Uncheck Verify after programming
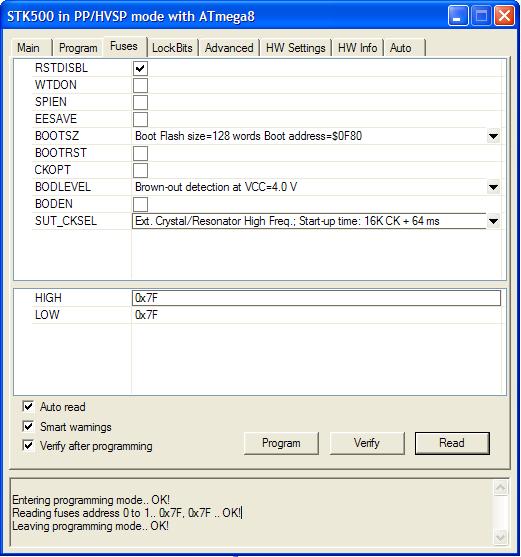Viewport: 521px width, 557px height. pyautogui.click(x=28, y=445)
